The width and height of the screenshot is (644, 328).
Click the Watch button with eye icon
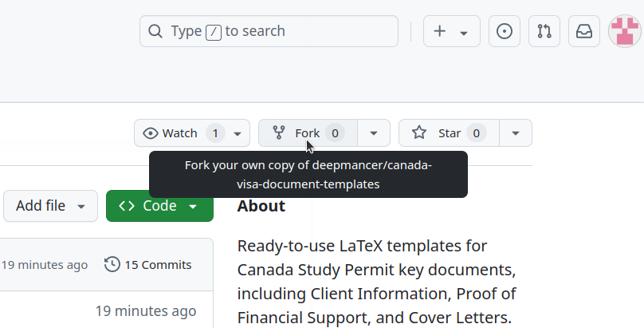192,133
